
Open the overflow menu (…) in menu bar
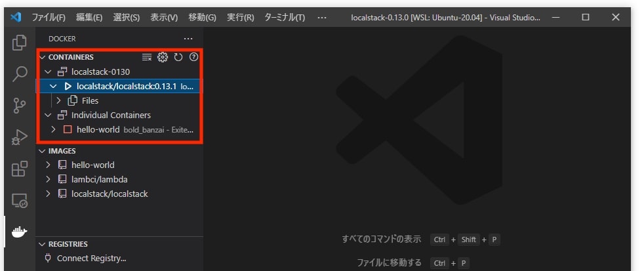(x=322, y=17)
